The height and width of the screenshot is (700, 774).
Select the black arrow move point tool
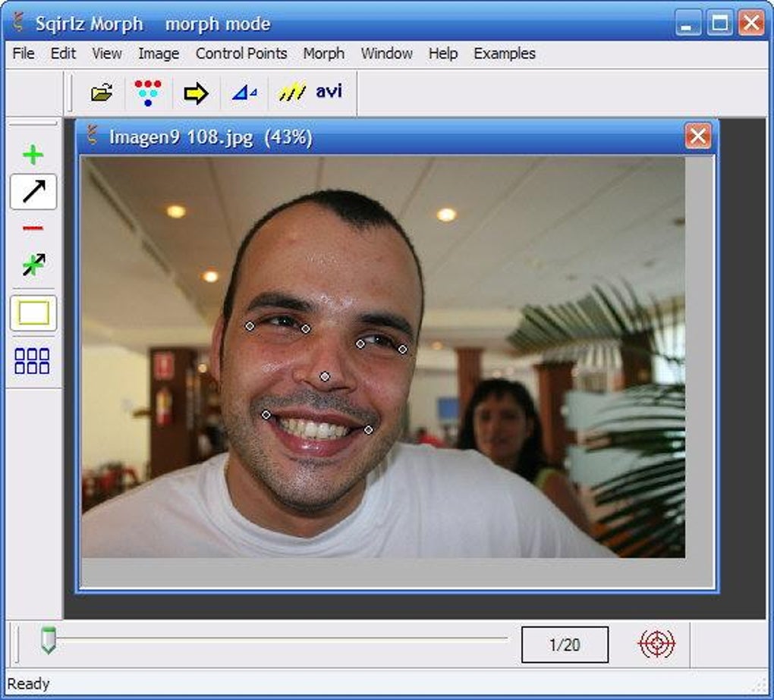coord(33,191)
